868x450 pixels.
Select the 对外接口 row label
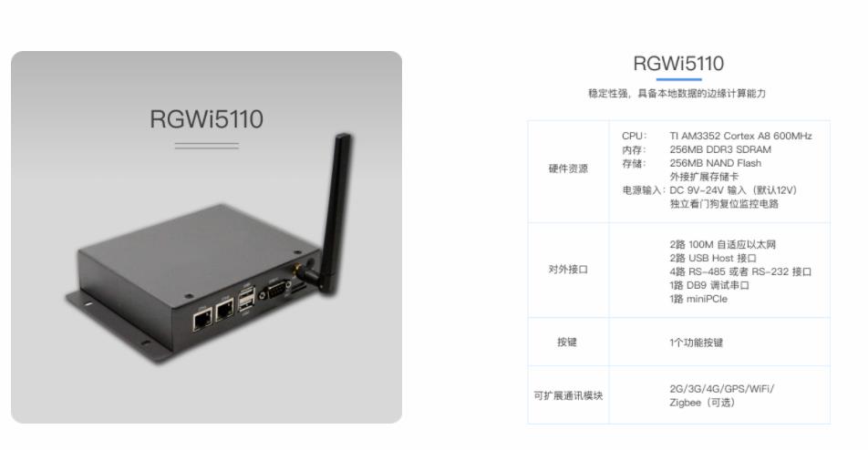pyautogui.click(x=568, y=270)
